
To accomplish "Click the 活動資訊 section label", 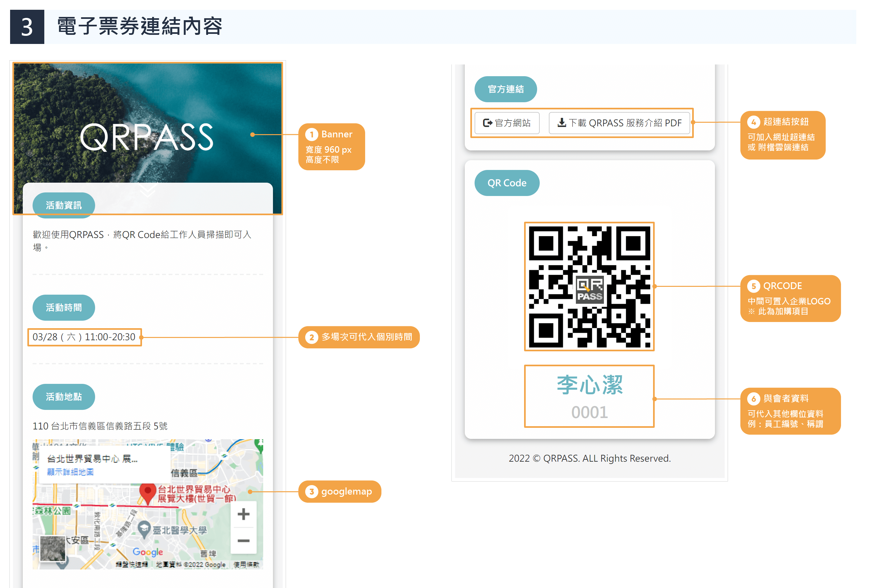I will [x=64, y=205].
